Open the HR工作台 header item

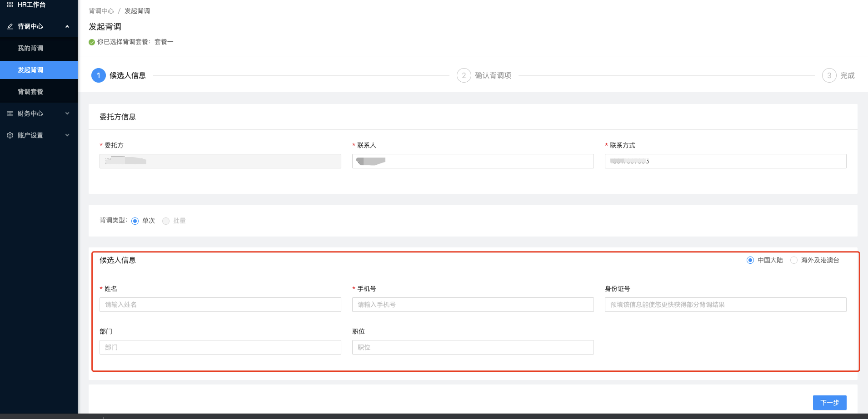pyautogui.click(x=39, y=5)
